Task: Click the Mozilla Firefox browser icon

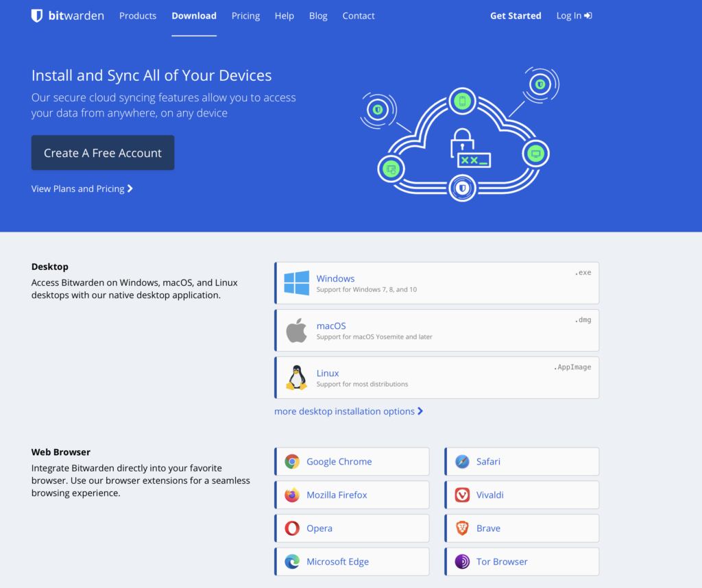Action: coord(292,495)
